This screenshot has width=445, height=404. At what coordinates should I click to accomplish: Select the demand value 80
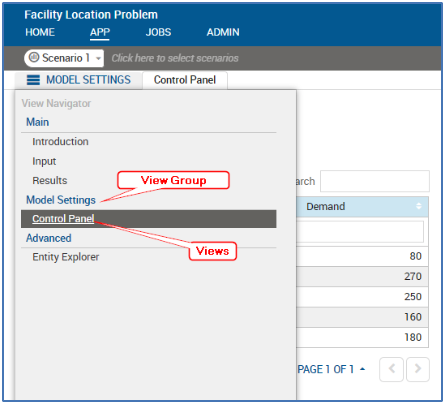pyautogui.click(x=416, y=256)
